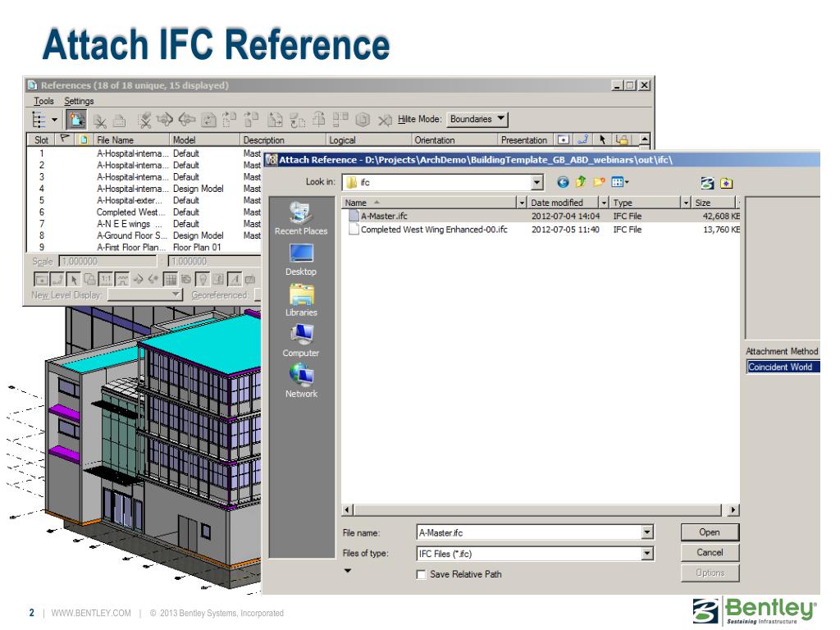Select the A-Master.ifc file
Screen dimensions: 840x630
pos(541,216)
